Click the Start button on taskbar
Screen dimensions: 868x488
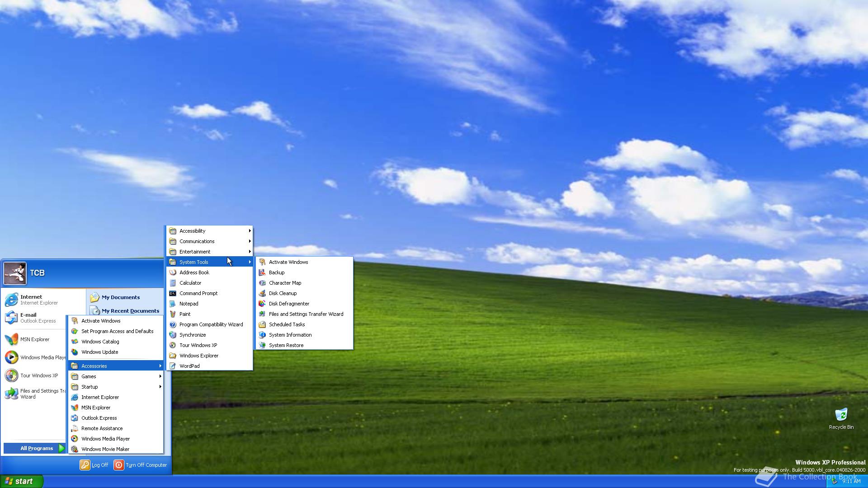click(21, 481)
